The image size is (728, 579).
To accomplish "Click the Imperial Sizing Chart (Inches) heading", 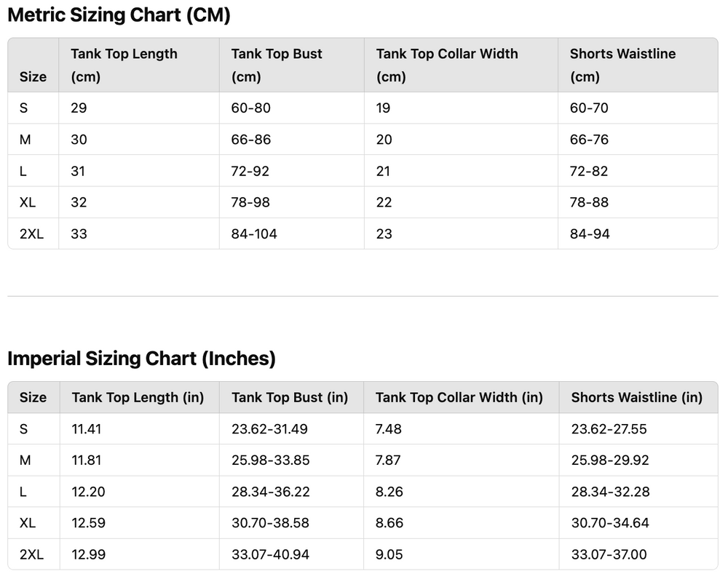I will coord(141,359).
